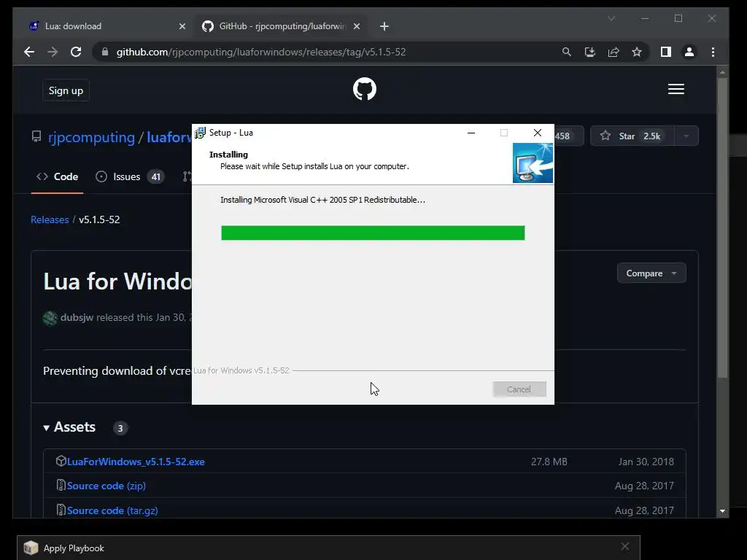
Task: Expand the Star dropdown arrow
Action: coord(686,136)
